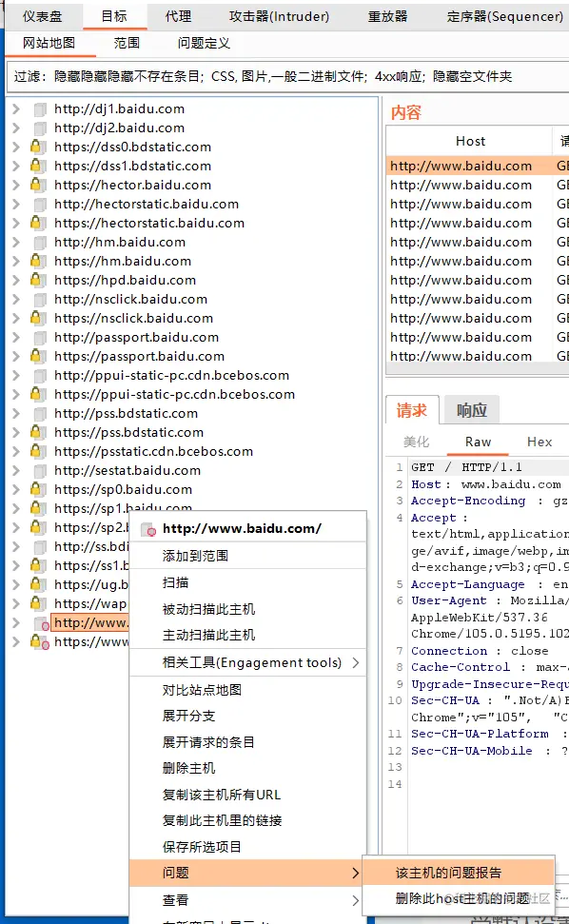Screen dimensions: 569x924
Task: Click lock icon beside https://dss0.bdstatic.com
Action: [37, 147]
